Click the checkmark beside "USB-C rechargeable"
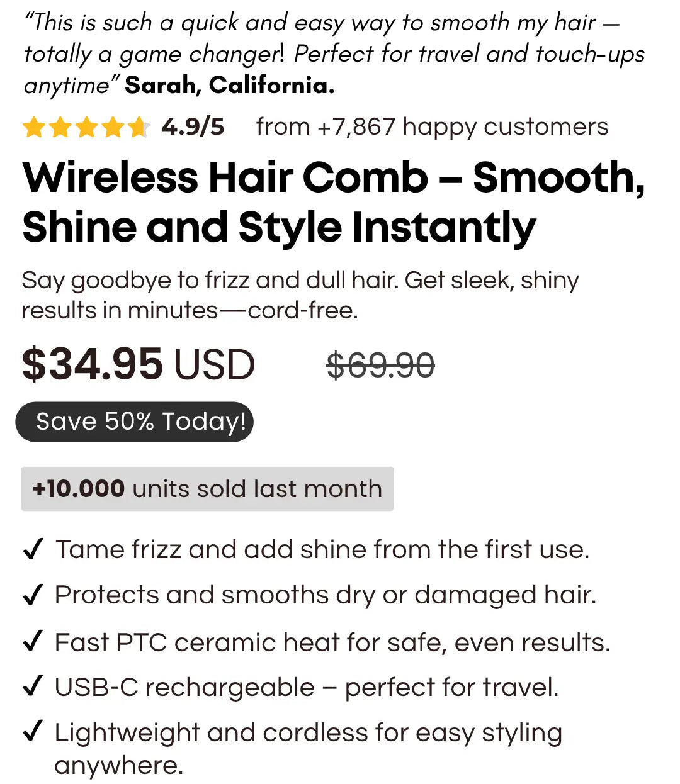 click(33, 686)
